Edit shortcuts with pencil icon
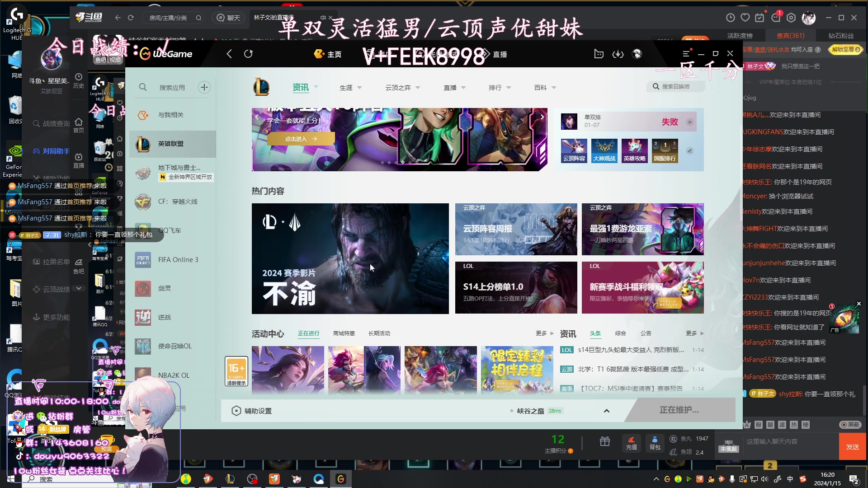Screen dimensions: 868x488 690,151
